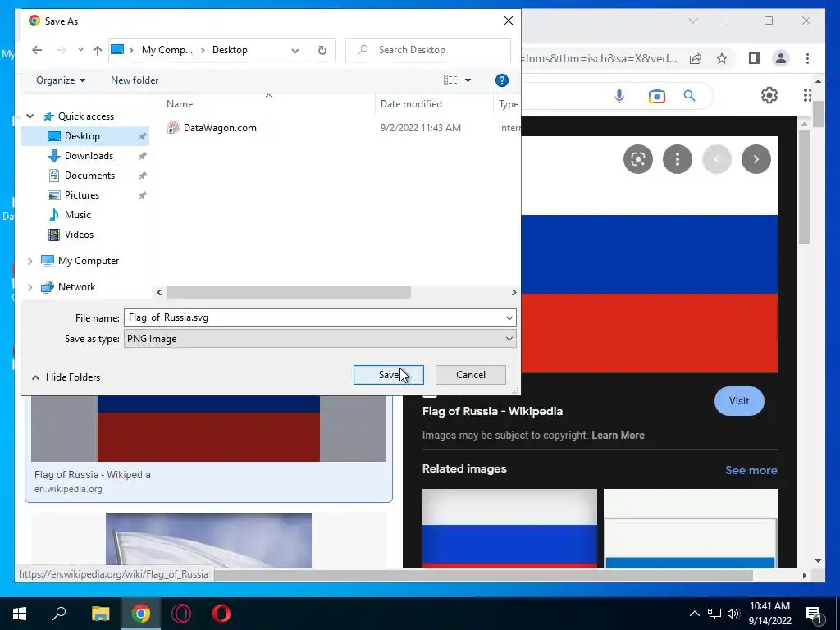Open Chrome three-dot menu

point(807,58)
